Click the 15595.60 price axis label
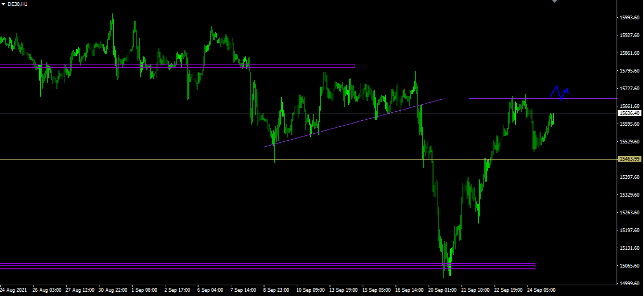Viewport: 644px width, 296px height. coord(629,124)
